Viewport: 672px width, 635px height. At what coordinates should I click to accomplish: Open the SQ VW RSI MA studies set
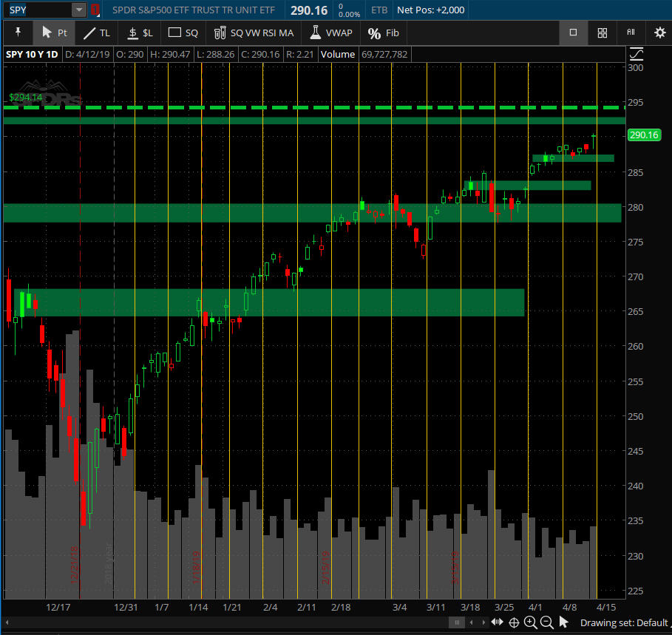(x=254, y=33)
